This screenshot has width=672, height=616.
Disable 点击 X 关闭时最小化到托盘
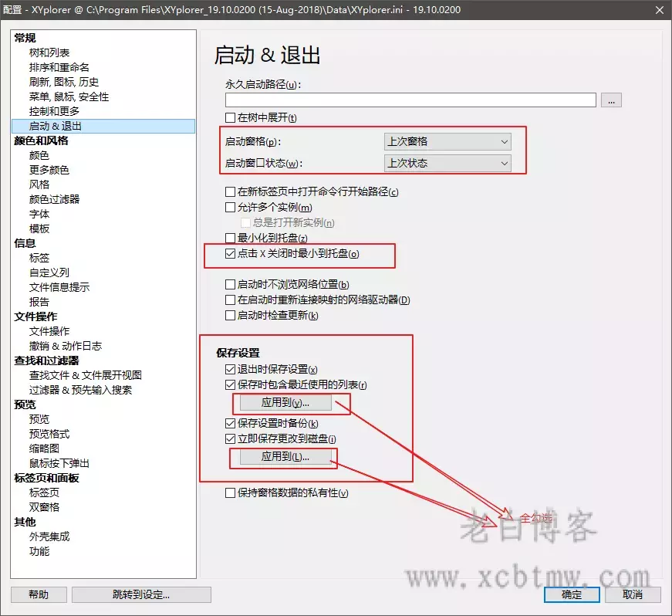(230, 256)
